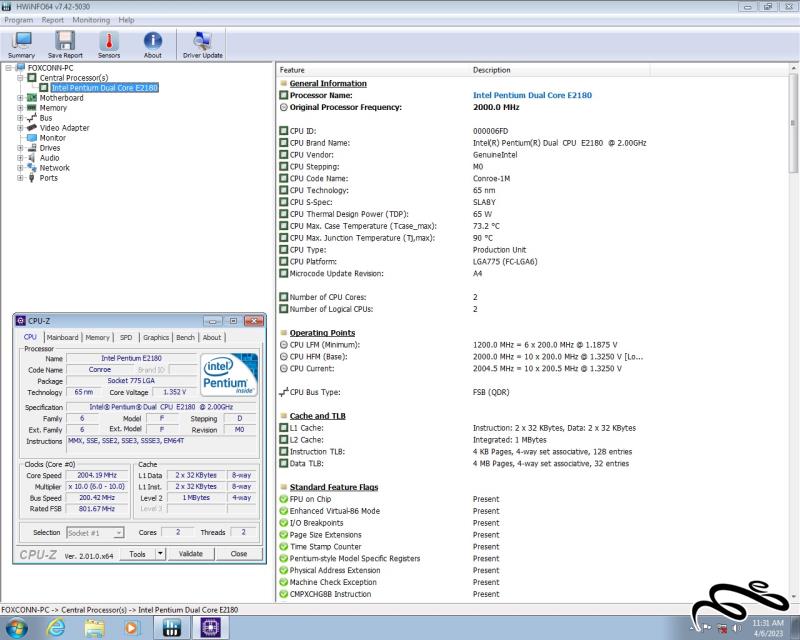
Task: Open the Monitoring menu
Action: [91, 20]
